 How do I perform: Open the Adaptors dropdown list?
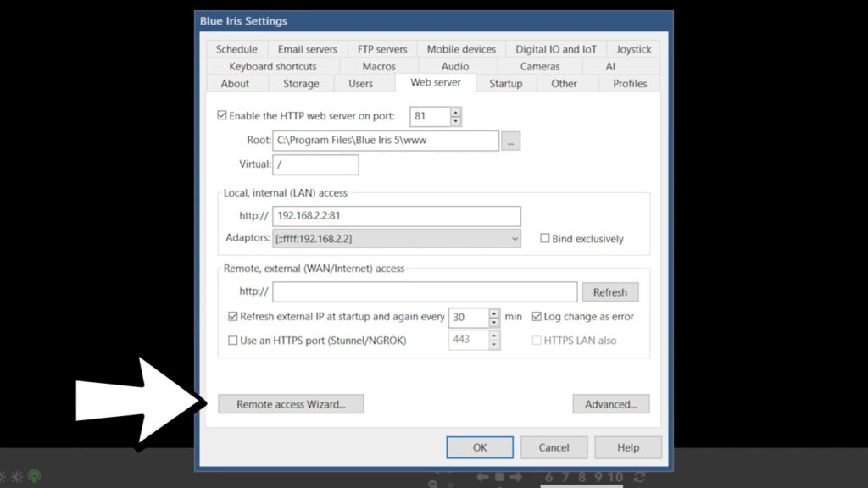(x=514, y=238)
